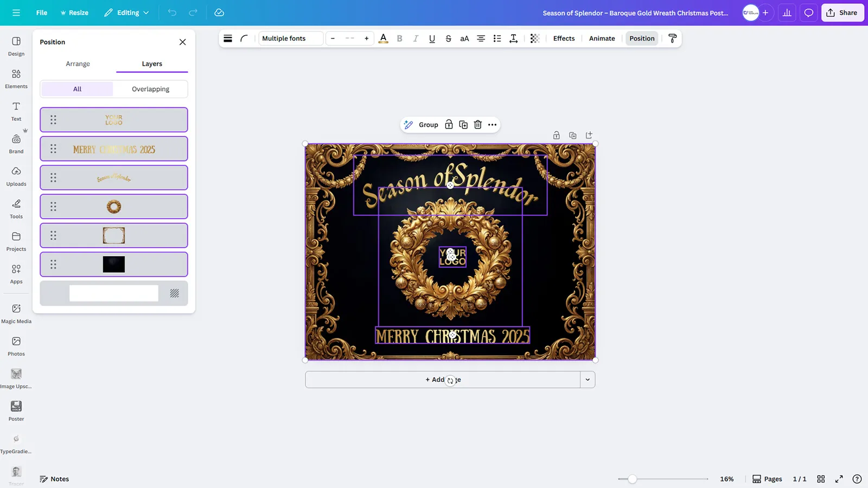Select the Text tool in the sidebar
The image size is (868, 488).
(x=16, y=110)
